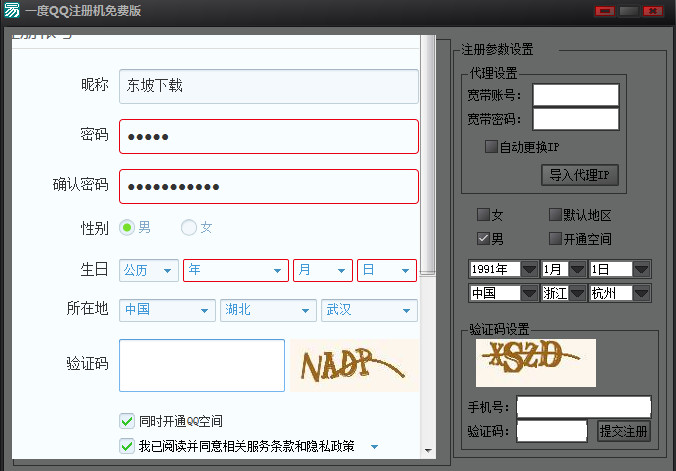
Task: Click the app logo icon in title bar
Action: click(12, 10)
